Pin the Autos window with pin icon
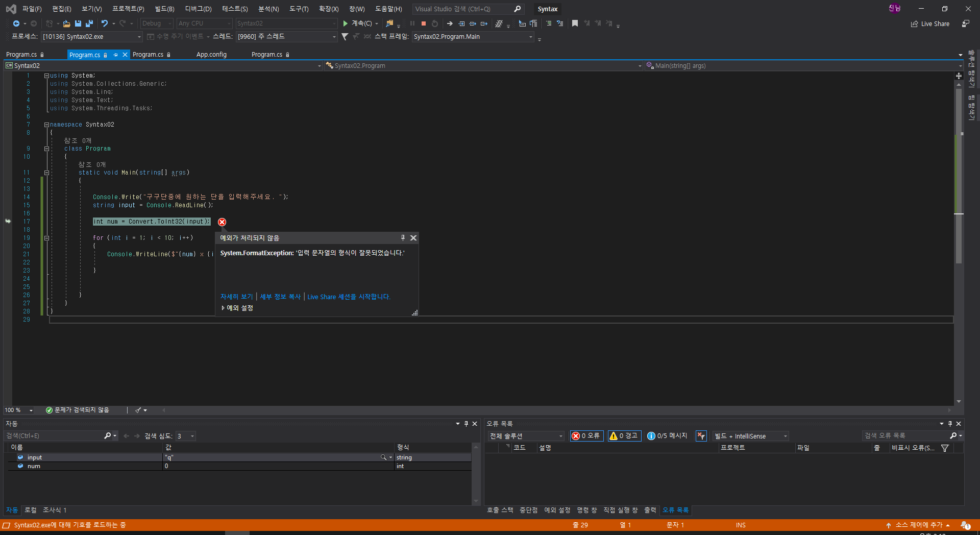 click(x=466, y=424)
